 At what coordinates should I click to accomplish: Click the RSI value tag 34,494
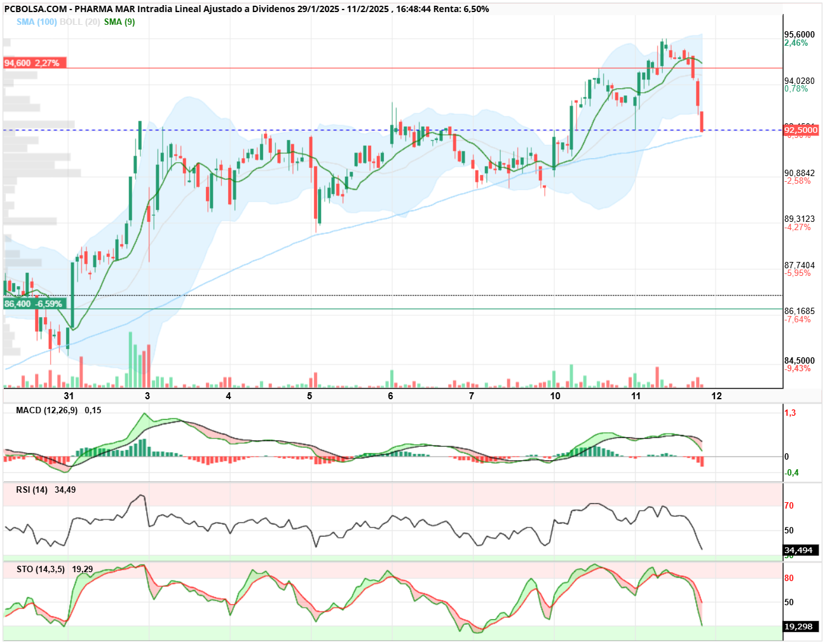tap(800, 550)
